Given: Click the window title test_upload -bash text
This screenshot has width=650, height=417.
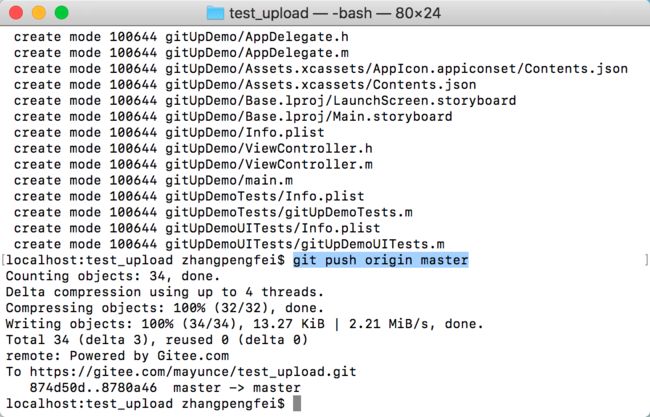Looking at the screenshot, I should tap(335, 13).
